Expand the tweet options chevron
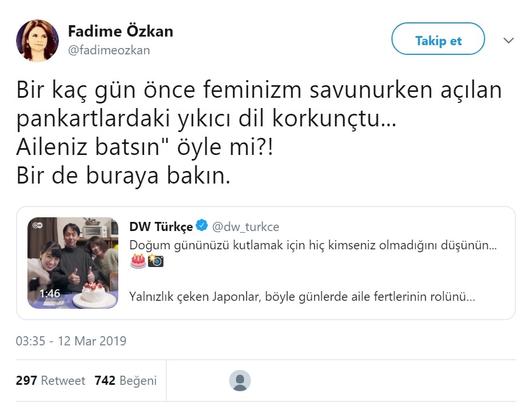Image resolution: width=532 pixels, height=410 pixels. coord(508,41)
